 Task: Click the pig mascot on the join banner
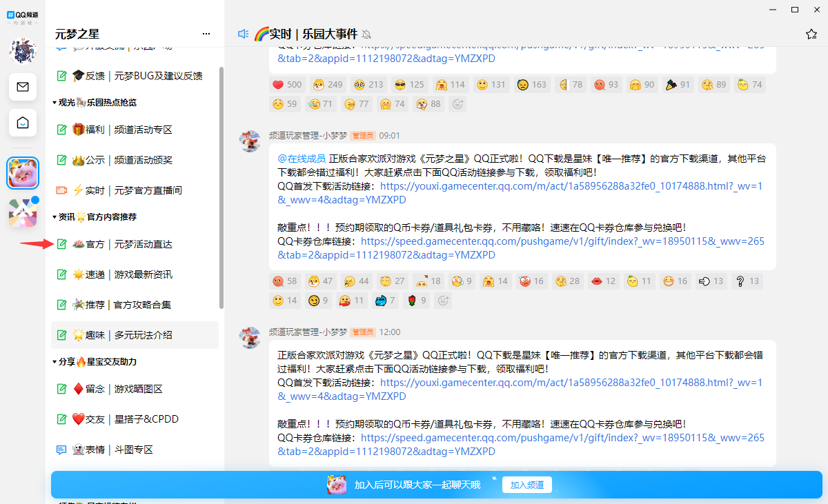pyautogui.click(x=337, y=485)
